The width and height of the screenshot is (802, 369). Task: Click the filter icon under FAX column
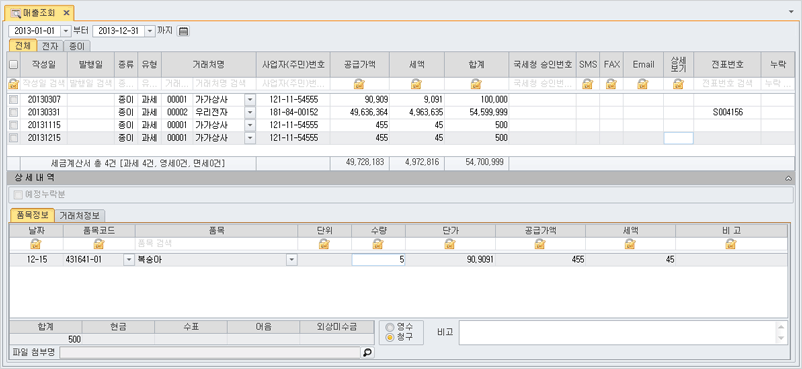(x=611, y=84)
